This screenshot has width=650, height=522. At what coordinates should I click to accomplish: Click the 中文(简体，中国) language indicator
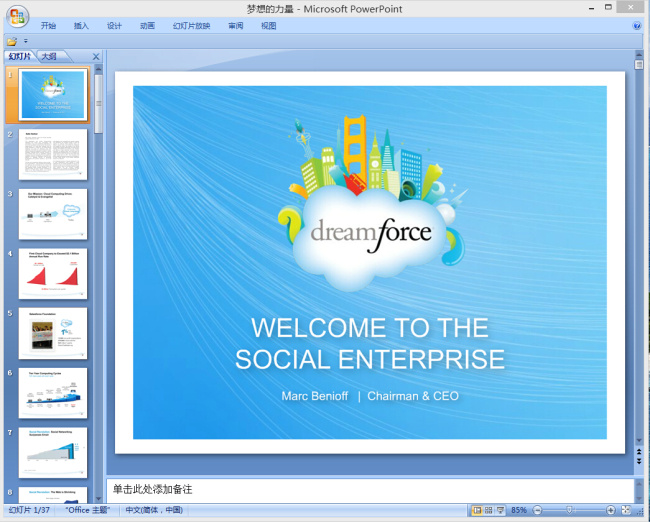tap(154, 510)
